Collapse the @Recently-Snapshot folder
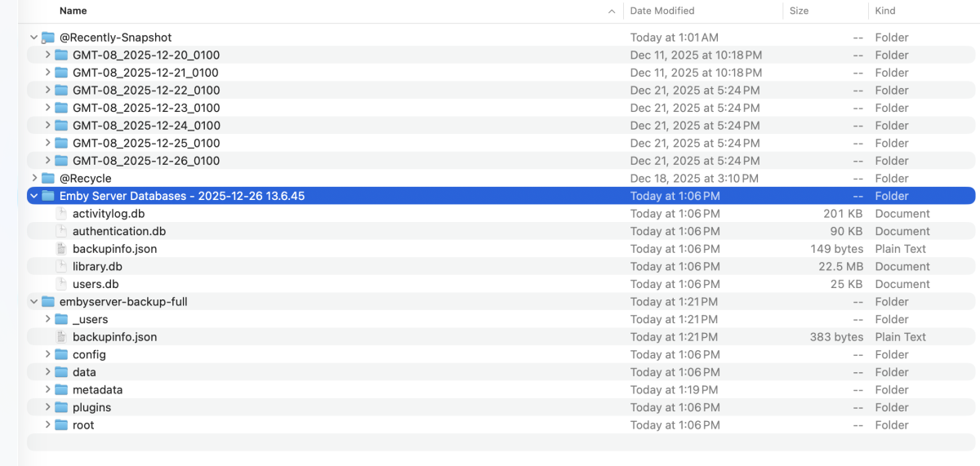 [33, 38]
